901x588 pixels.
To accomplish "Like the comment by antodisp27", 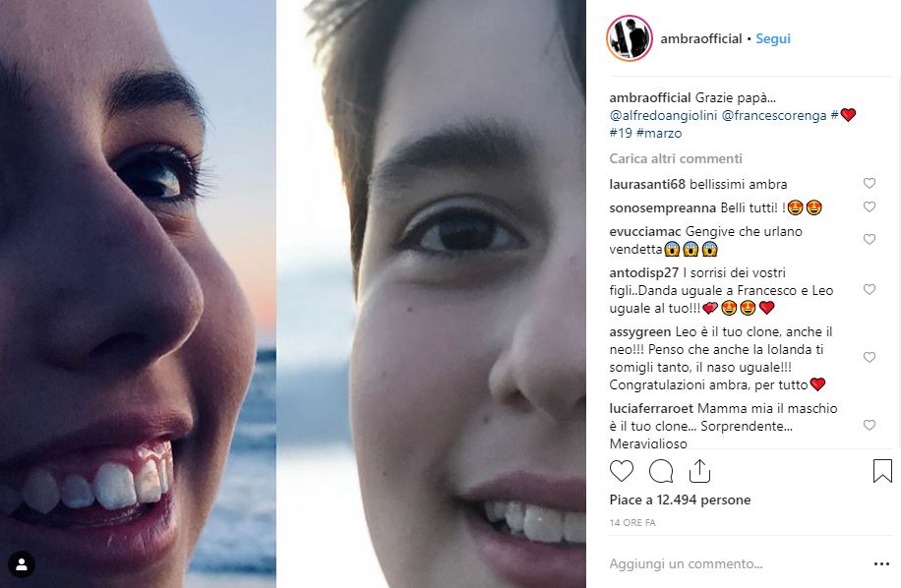I will [870, 290].
